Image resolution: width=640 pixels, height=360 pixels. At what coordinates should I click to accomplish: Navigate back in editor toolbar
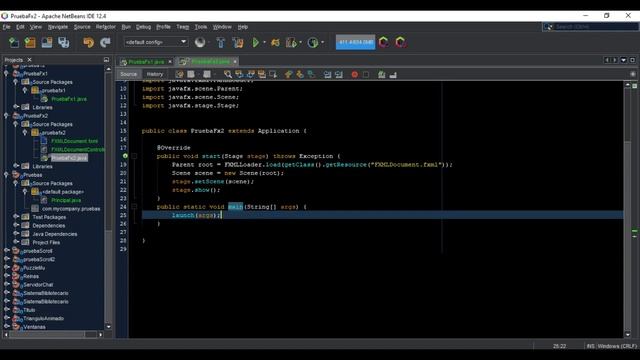[191, 74]
